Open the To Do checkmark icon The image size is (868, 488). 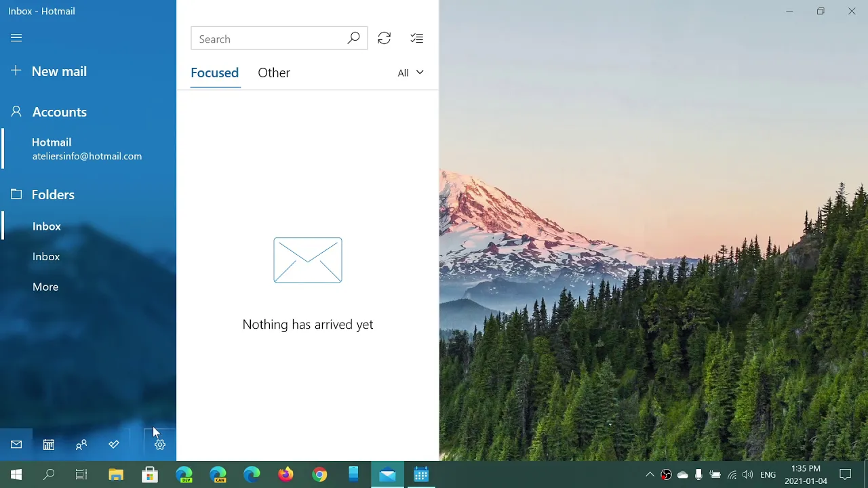114,445
